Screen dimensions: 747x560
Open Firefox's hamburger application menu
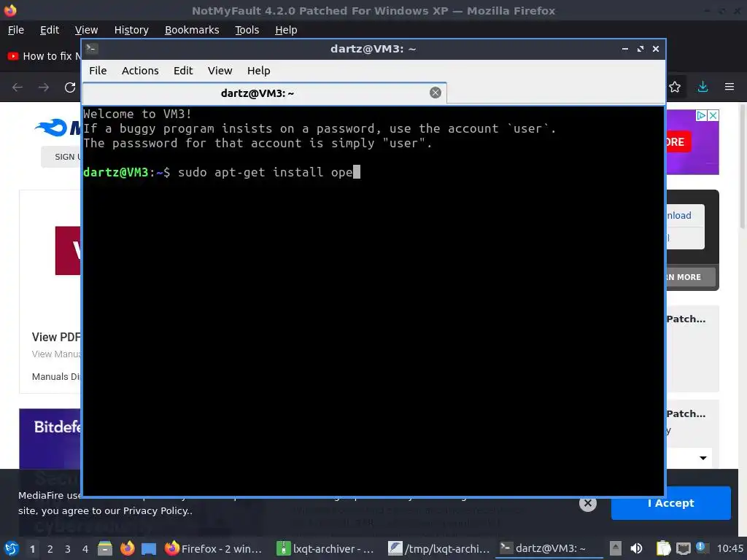729,87
